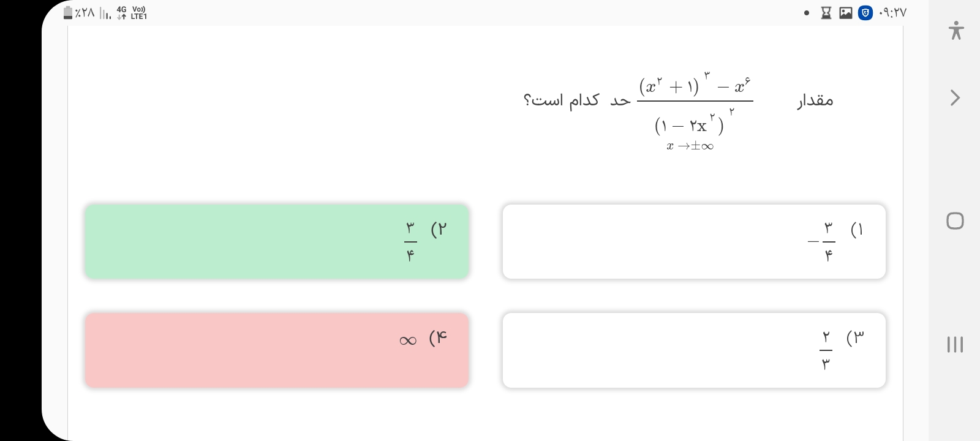The image size is (980, 441).
Task: Tap the VoLTE LTE1 status indicator
Action: click(x=139, y=13)
